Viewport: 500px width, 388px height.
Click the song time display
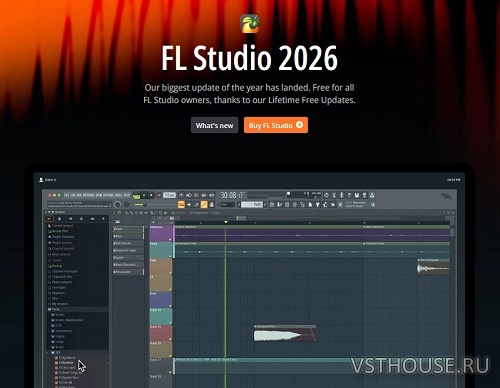point(233,195)
